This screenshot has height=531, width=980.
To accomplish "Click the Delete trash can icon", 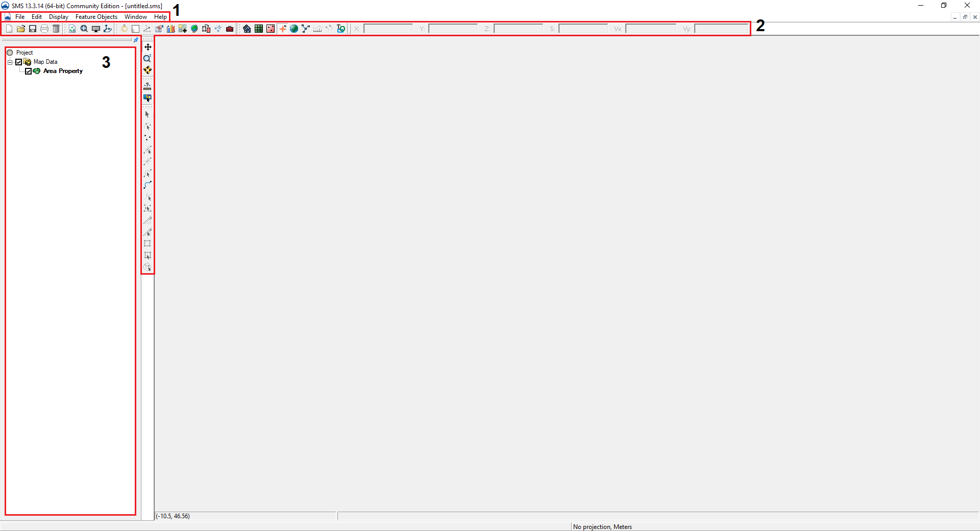I will pos(56,29).
